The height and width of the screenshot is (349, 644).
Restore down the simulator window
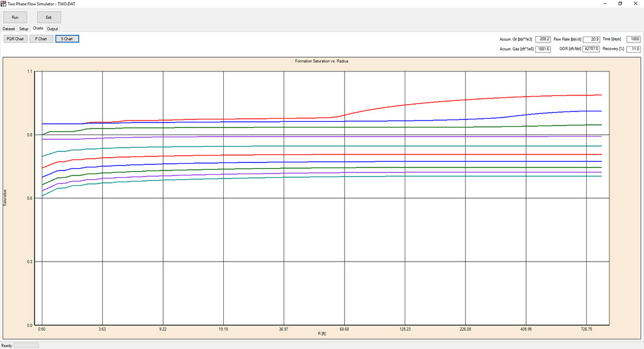click(619, 4)
